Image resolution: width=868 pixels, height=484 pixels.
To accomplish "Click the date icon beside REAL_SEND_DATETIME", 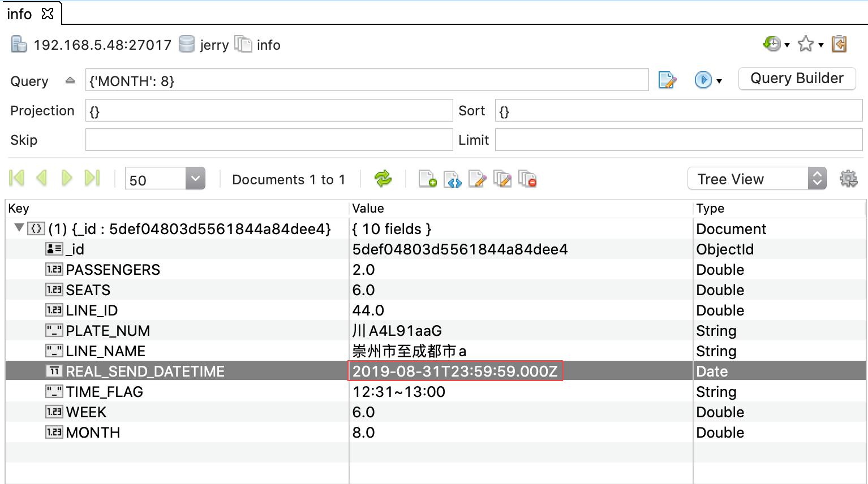I will pos(54,371).
